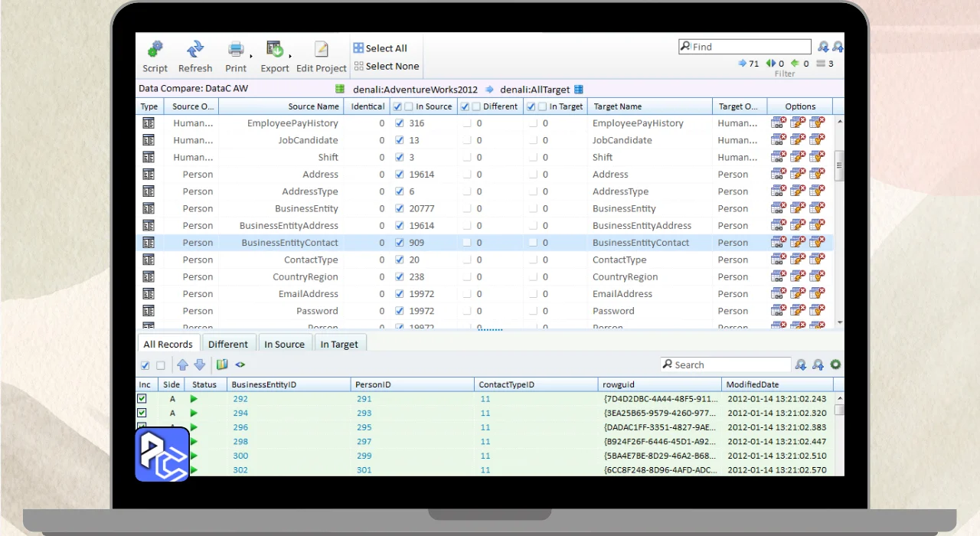The image size is (980, 536).
Task: Click the Select None button
Action: (386, 67)
